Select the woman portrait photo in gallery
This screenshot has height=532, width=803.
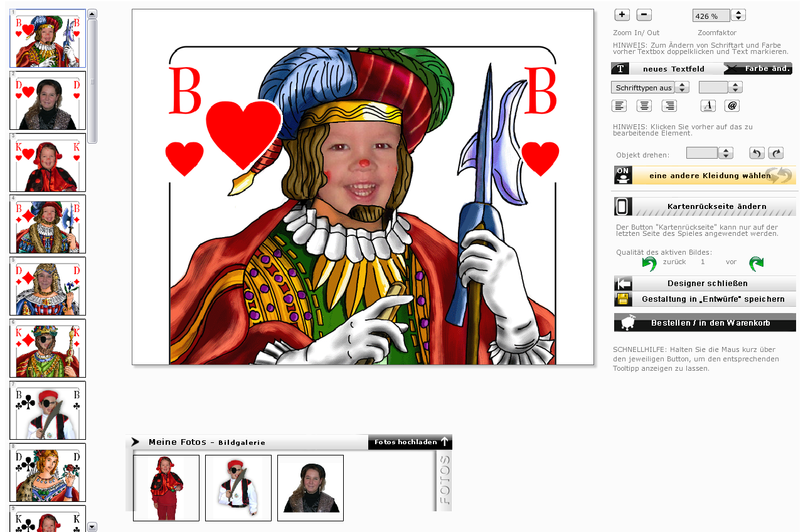[x=311, y=488]
